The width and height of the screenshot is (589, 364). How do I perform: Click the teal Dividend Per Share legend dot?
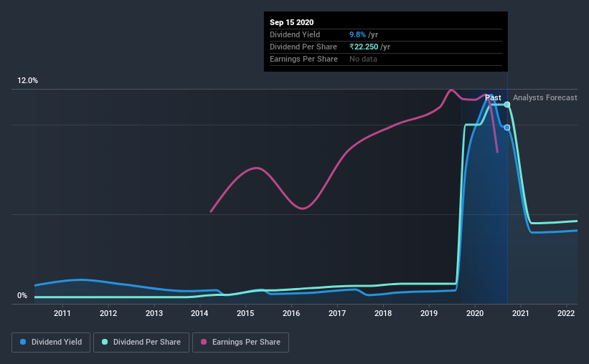(x=105, y=342)
